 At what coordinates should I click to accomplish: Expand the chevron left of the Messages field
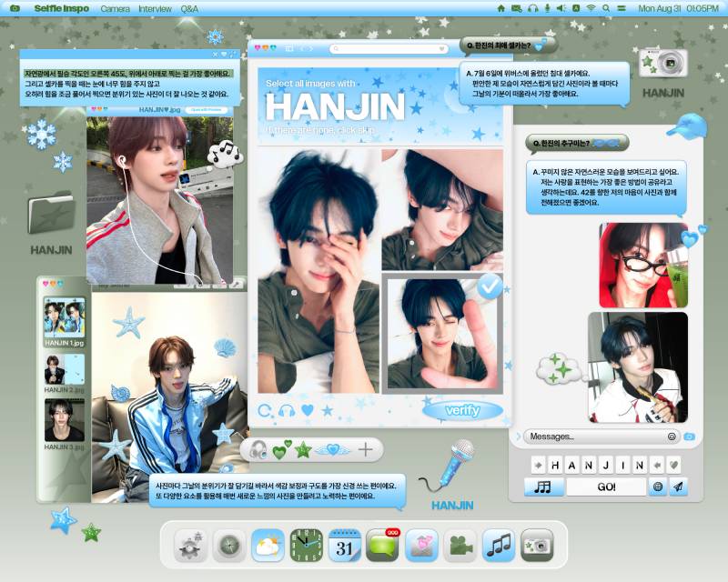pyautogui.click(x=518, y=436)
